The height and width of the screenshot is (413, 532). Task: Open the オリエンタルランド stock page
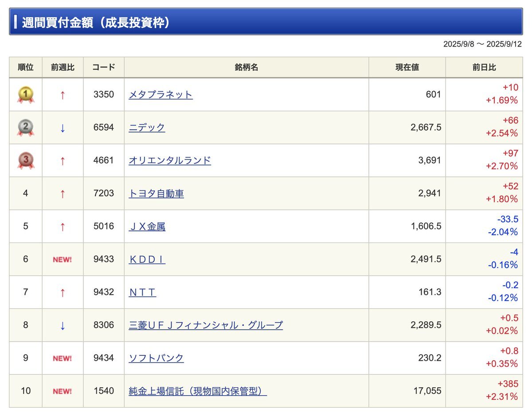click(170, 160)
